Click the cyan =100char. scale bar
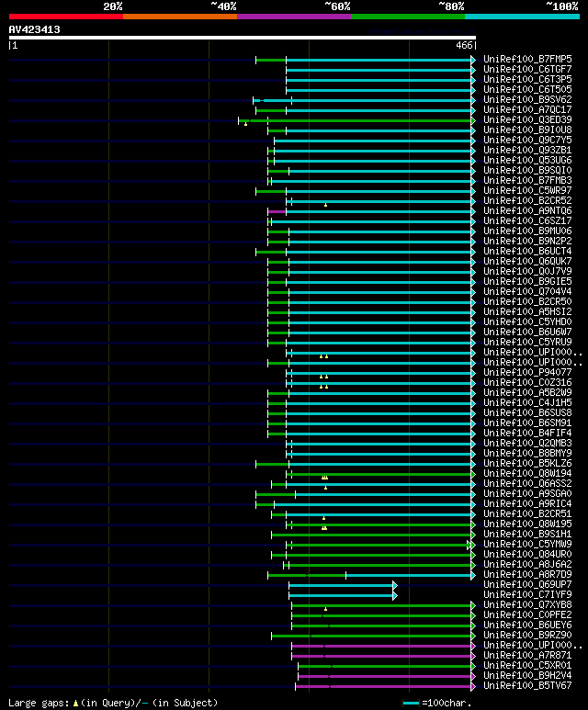Viewport: 588px width, 710px height. [x=411, y=704]
